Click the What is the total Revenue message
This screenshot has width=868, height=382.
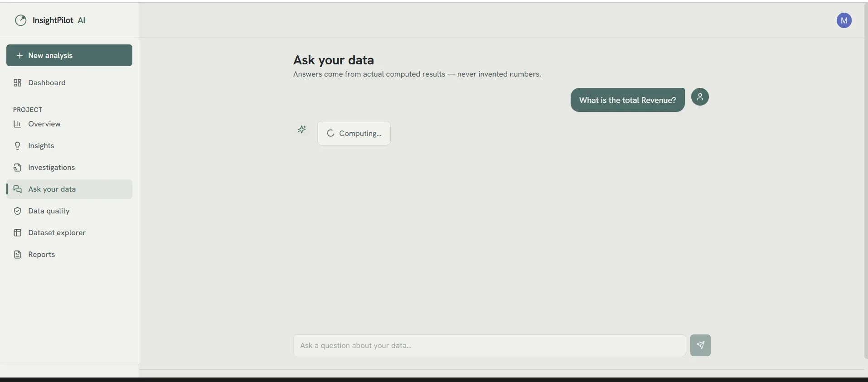[x=627, y=100]
